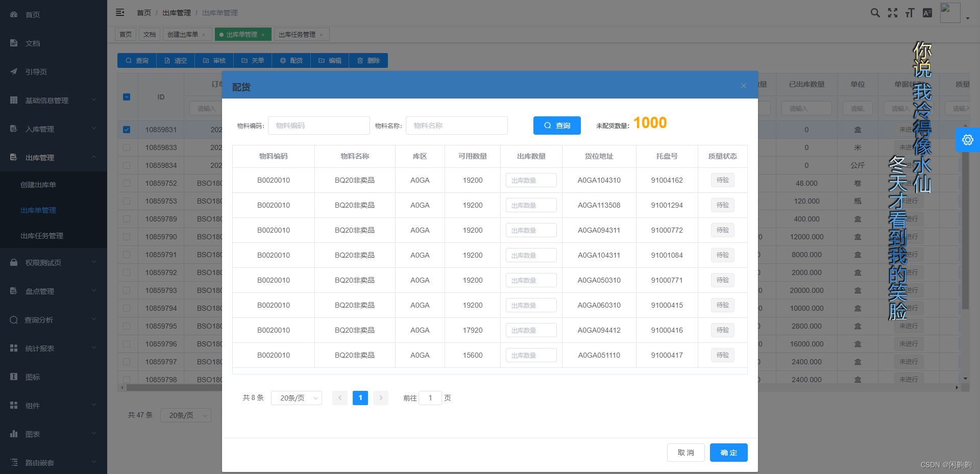
Task: Click the 首页 dashboard icon in sidebar
Action: pos(14,15)
